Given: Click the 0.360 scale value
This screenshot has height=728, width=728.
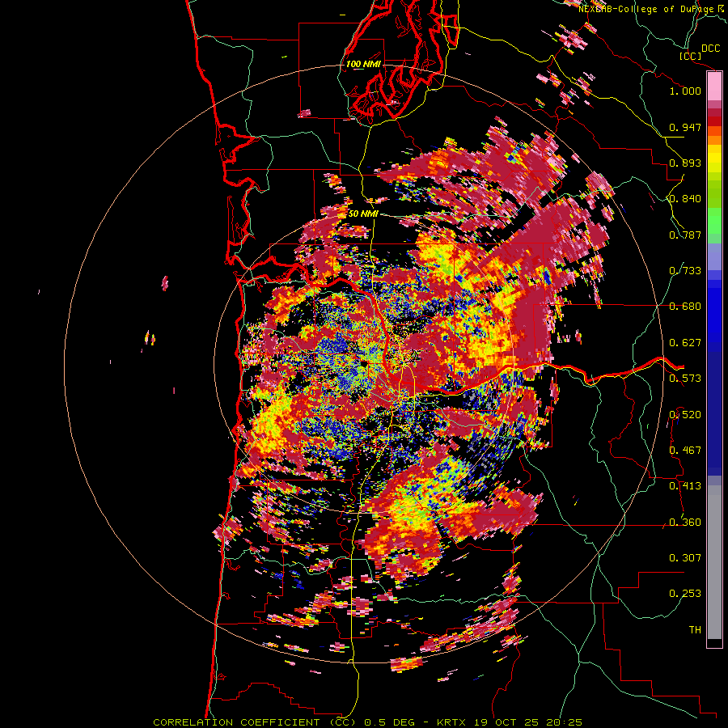Looking at the screenshot, I should click(685, 523).
